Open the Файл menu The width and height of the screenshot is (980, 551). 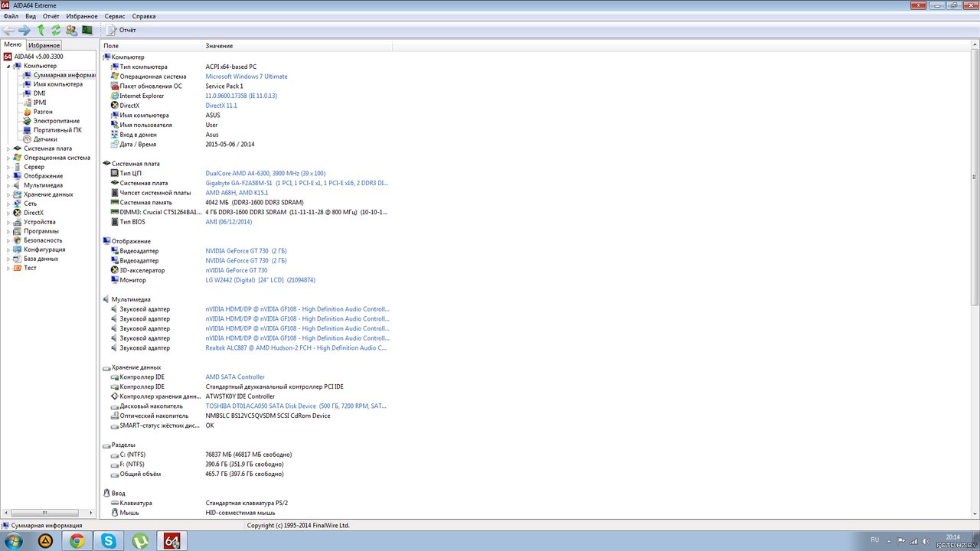[x=11, y=16]
